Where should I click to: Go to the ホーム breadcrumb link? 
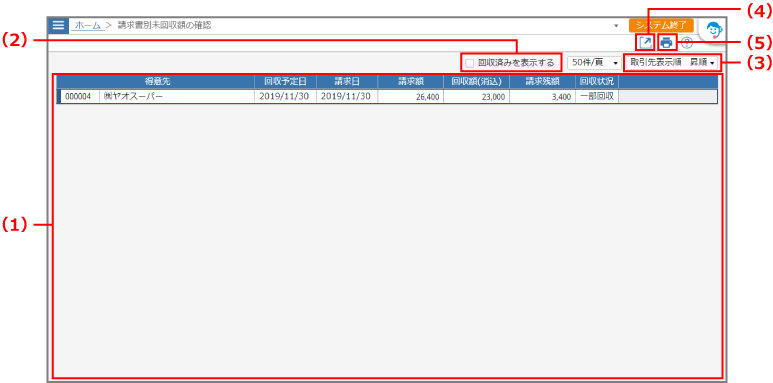coord(88,25)
